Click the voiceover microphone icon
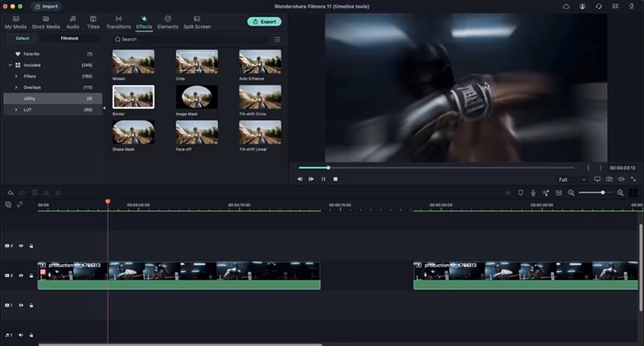The height and width of the screenshot is (346, 644). [533, 193]
